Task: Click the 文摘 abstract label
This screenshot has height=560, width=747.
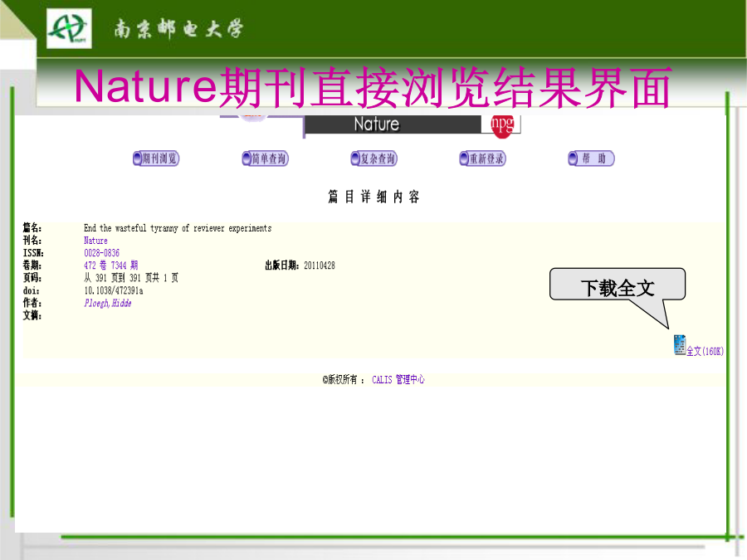Action: 32,315
